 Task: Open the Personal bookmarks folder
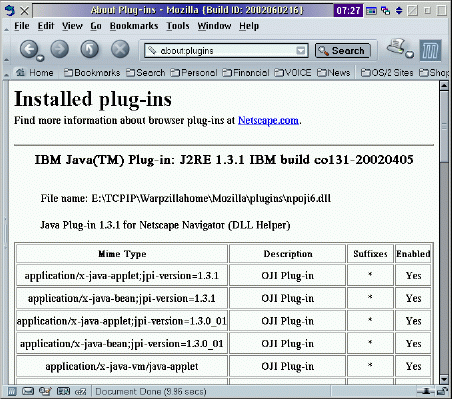click(x=194, y=72)
